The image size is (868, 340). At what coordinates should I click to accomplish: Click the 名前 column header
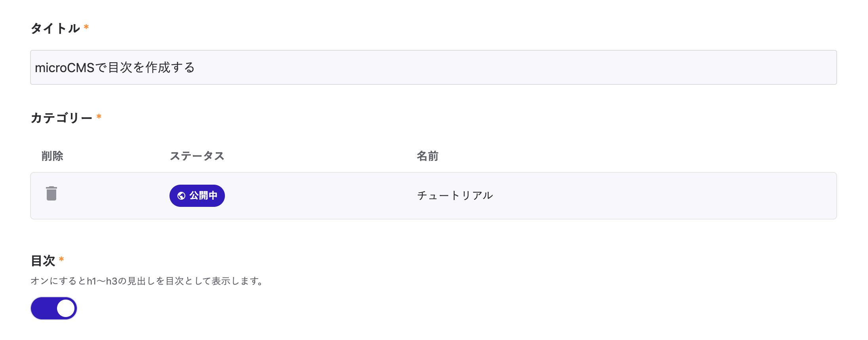coord(427,156)
